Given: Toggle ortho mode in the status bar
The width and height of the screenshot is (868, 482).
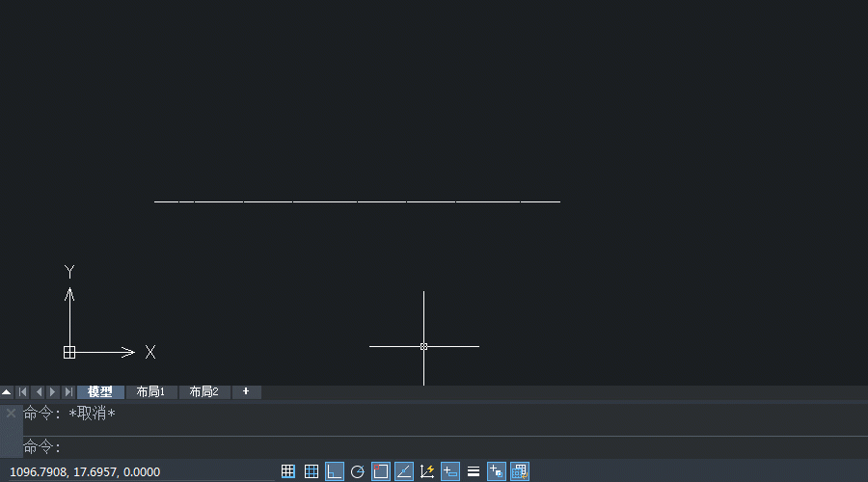Looking at the screenshot, I should coord(335,471).
